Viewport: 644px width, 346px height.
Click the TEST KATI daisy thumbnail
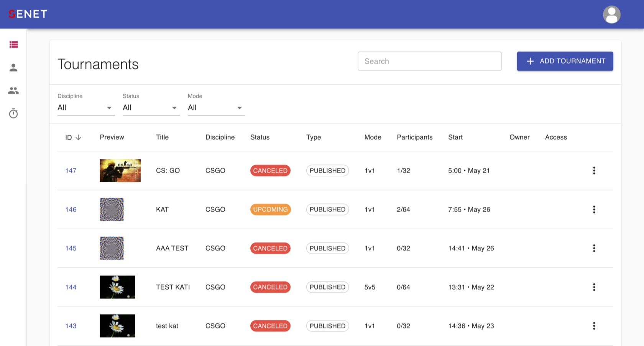(x=117, y=287)
